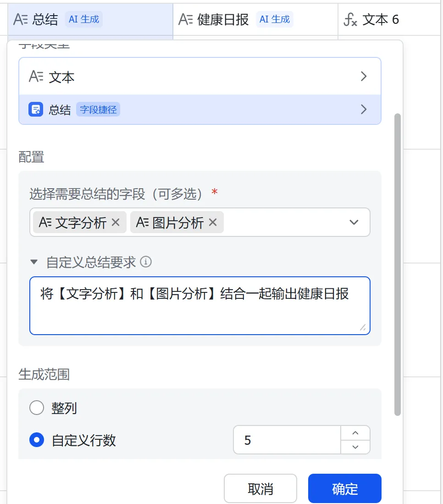Screen dimensions: 443x504
Task: Select the 自定义行数 radio option
Action: point(37,440)
